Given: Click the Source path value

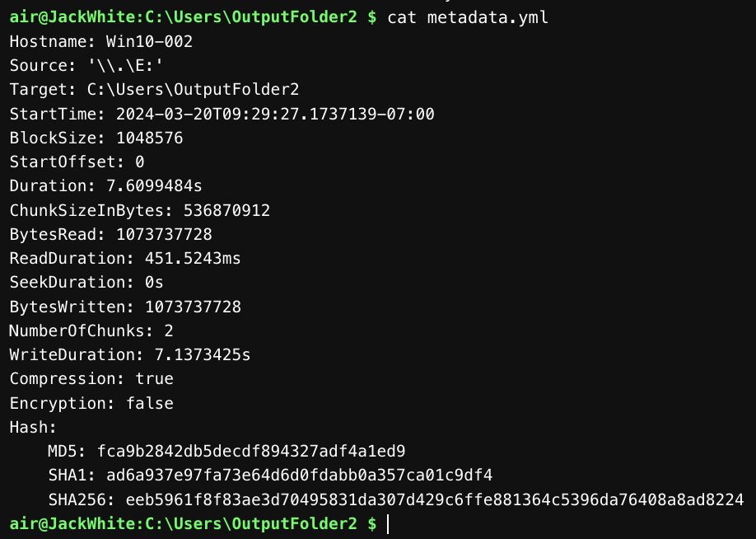Looking at the screenshot, I should pos(120,65).
